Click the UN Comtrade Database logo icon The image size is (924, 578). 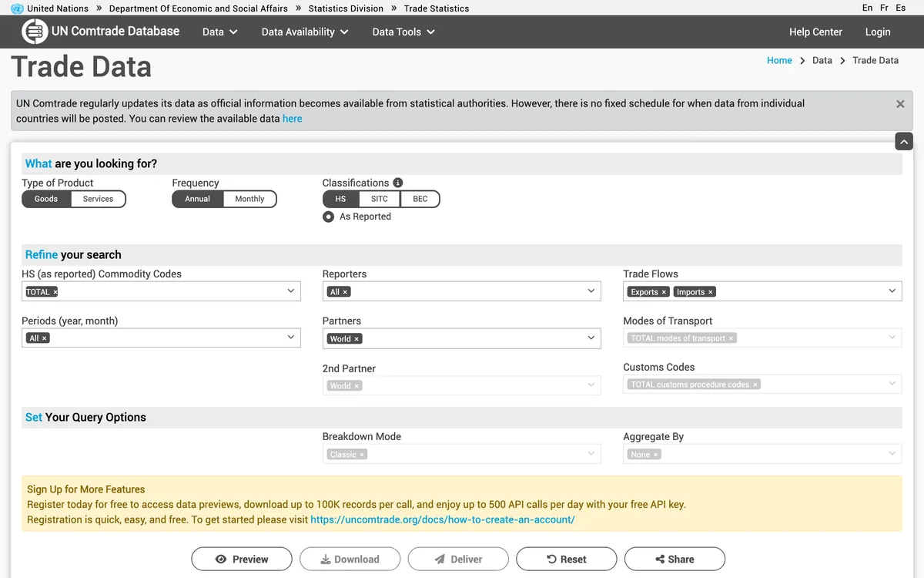[35, 32]
